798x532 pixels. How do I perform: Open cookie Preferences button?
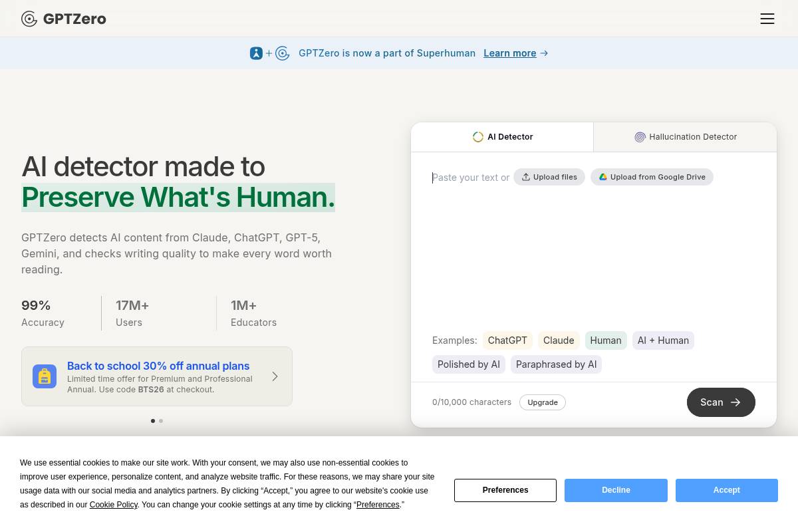505,490
